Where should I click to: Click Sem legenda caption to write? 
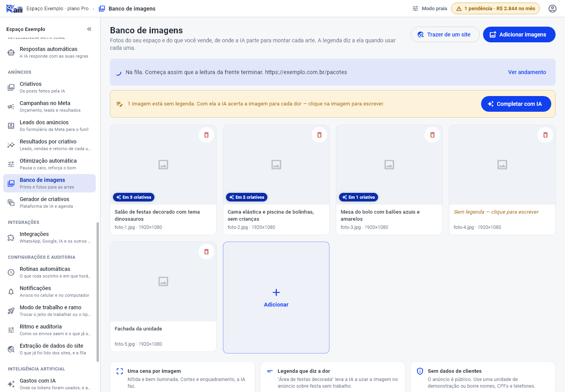496,212
